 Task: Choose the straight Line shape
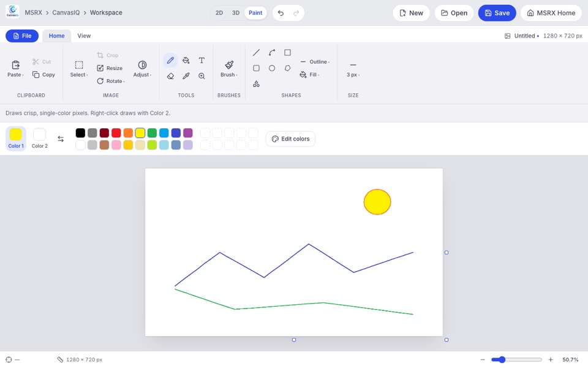pyautogui.click(x=256, y=53)
